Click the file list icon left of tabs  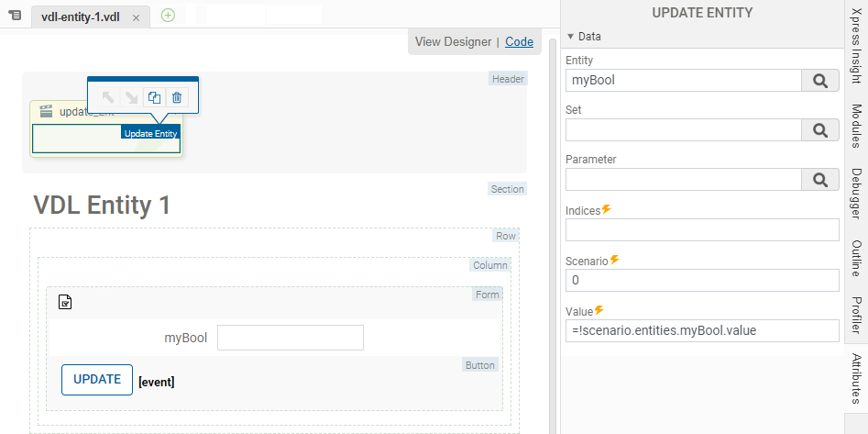(x=15, y=16)
